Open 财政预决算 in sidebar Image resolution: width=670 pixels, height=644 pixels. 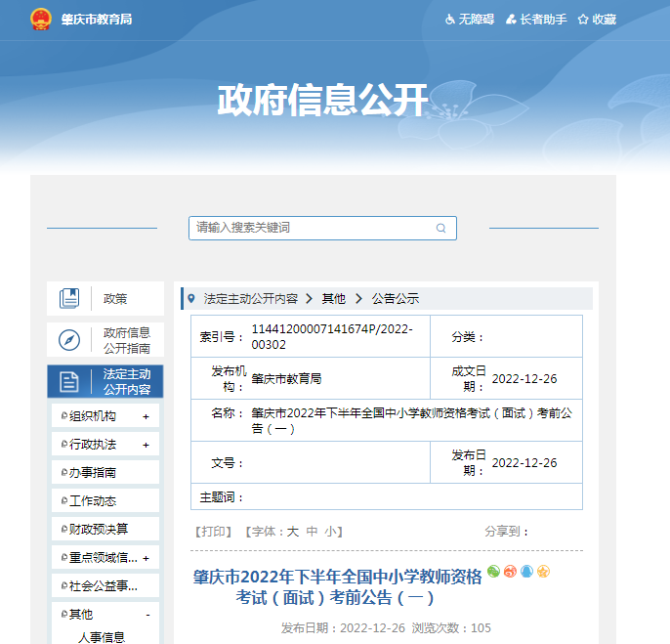pyautogui.click(x=99, y=530)
